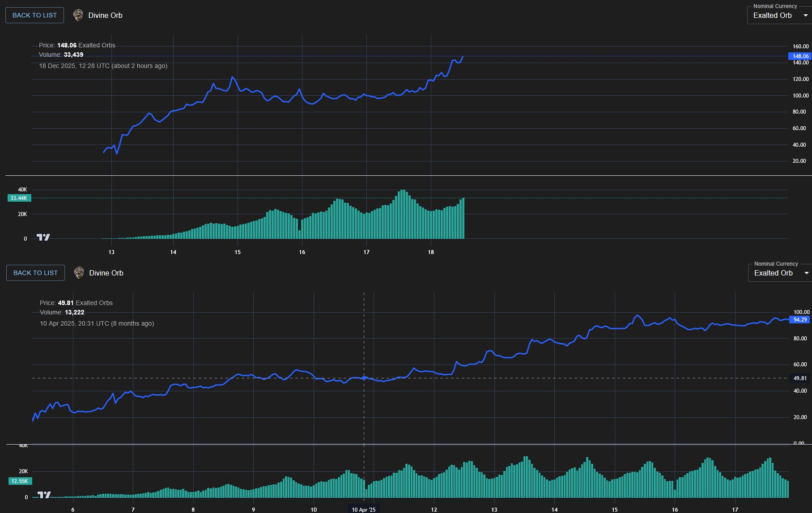Click the Divine Orb icon in the upper panel
The image size is (812, 513).
click(78, 15)
